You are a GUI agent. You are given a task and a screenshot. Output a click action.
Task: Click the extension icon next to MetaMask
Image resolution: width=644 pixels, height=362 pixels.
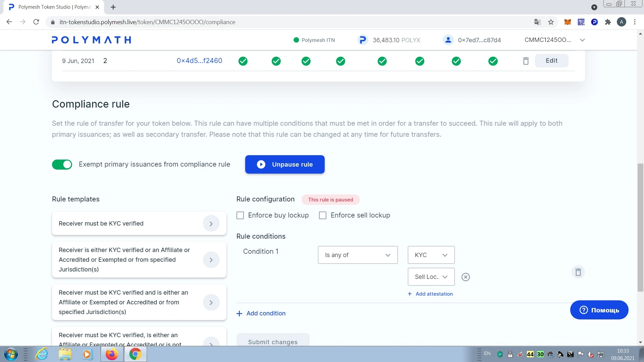[x=581, y=22]
